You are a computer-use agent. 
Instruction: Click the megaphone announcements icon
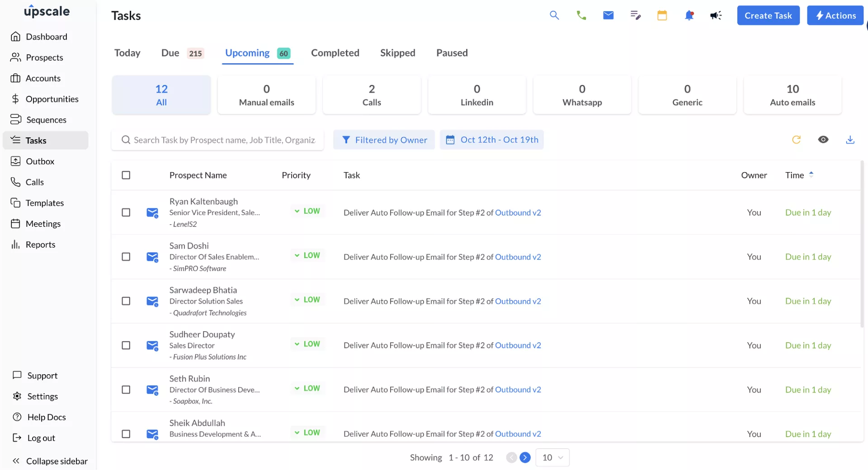716,15
